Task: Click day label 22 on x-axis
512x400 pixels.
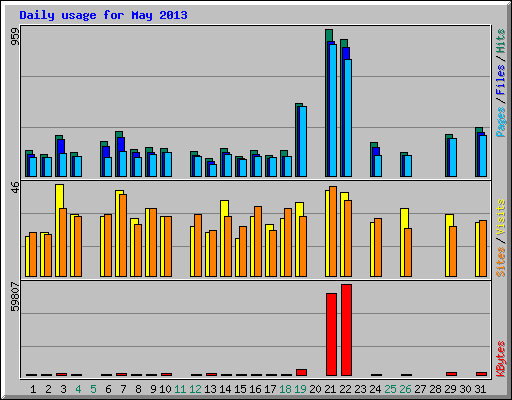Action: [345, 389]
